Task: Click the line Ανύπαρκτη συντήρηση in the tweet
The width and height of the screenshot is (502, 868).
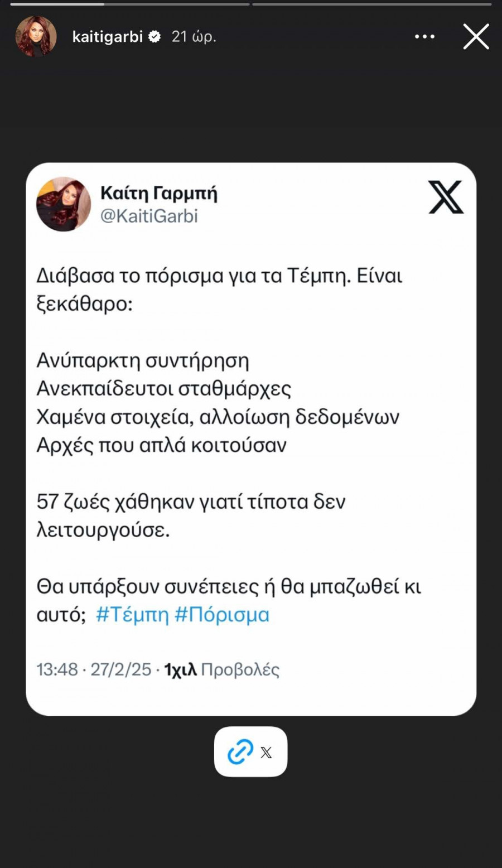Action: 143,360
